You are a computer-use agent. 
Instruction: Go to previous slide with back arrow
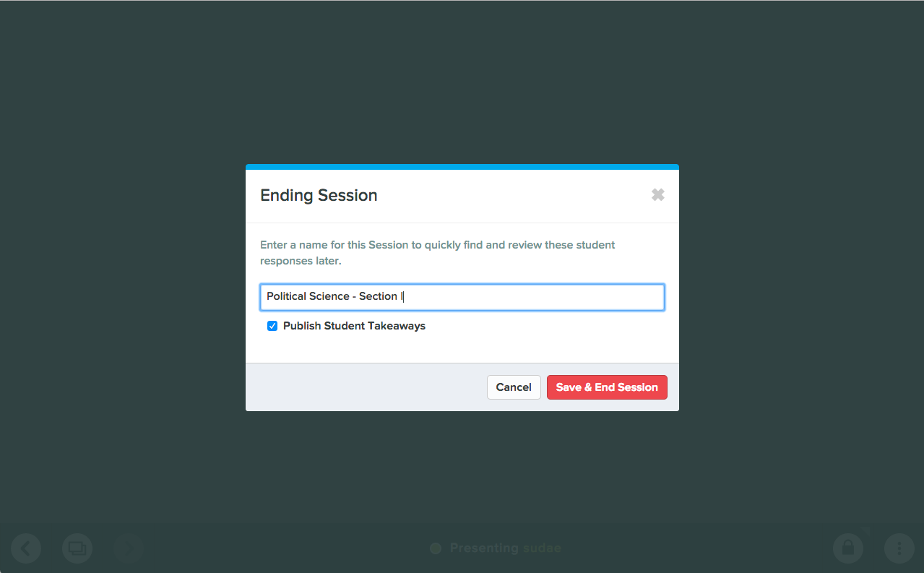[x=26, y=548]
